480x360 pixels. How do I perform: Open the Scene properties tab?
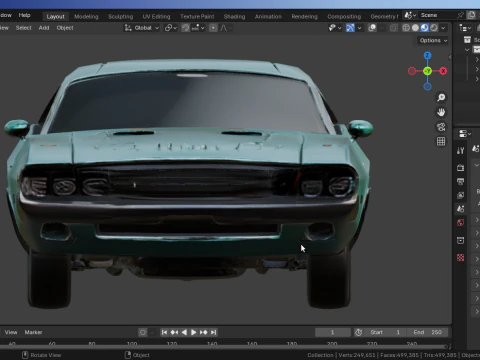(461, 209)
